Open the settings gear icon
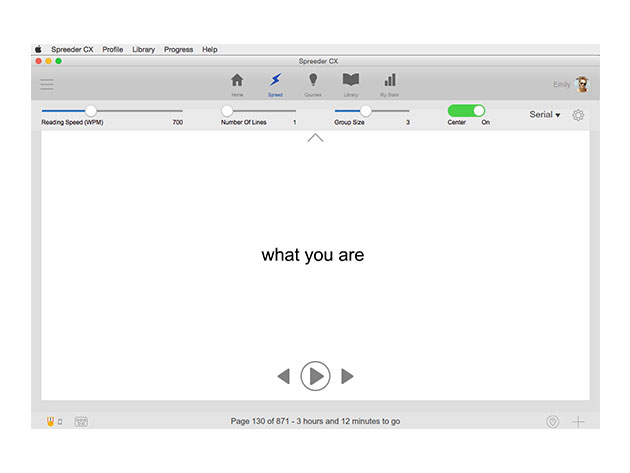 pos(578,115)
